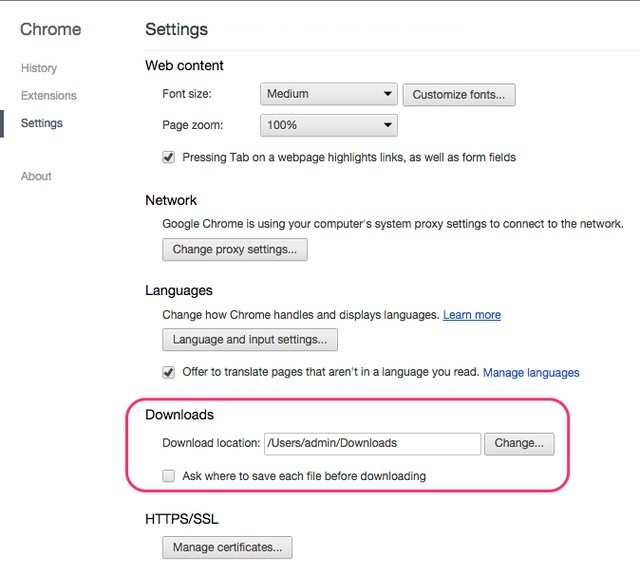This screenshot has height=575, width=640.
Task: Open the Font size dropdown
Action: [329, 94]
